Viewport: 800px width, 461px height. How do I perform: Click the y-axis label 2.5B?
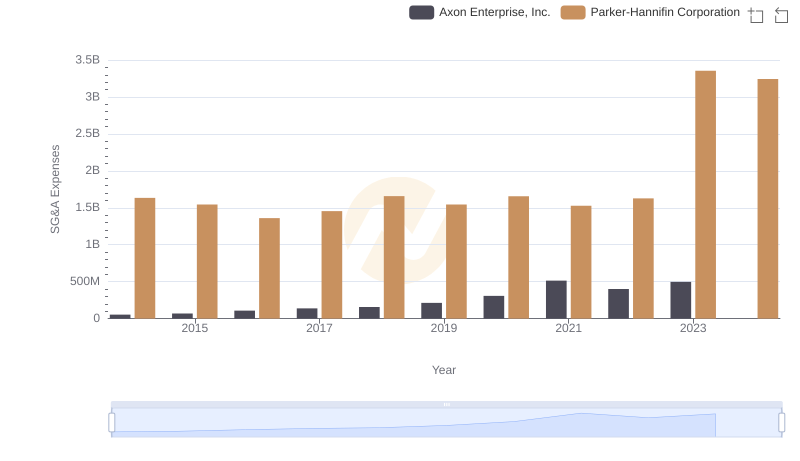pyautogui.click(x=87, y=133)
